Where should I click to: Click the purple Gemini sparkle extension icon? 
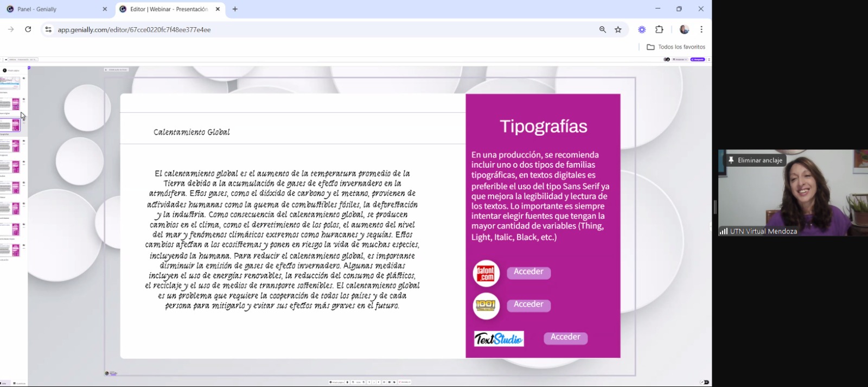pos(642,30)
